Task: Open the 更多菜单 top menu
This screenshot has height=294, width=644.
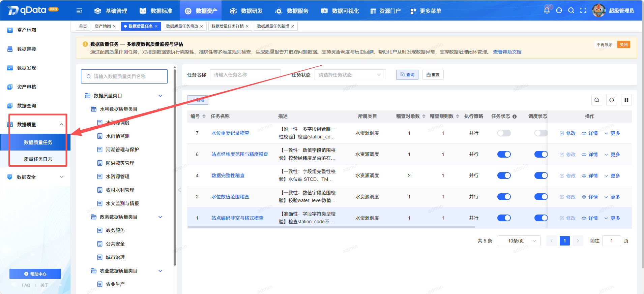Action: click(x=426, y=11)
